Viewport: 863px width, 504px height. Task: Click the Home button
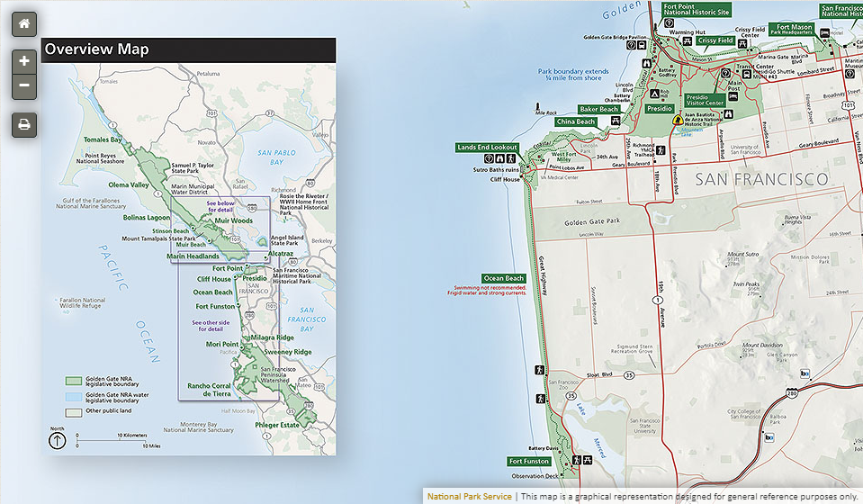[x=24, y=23]
